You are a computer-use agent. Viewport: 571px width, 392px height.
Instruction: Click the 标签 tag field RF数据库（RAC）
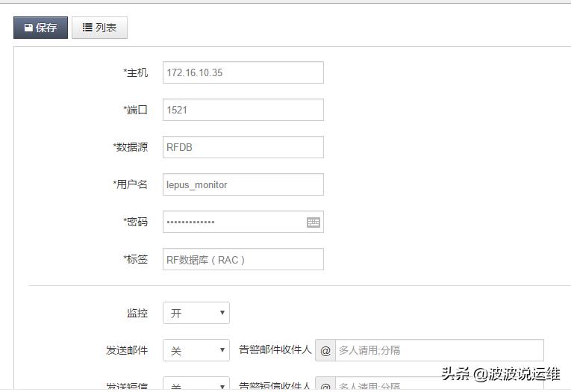(x=243, y=259)
